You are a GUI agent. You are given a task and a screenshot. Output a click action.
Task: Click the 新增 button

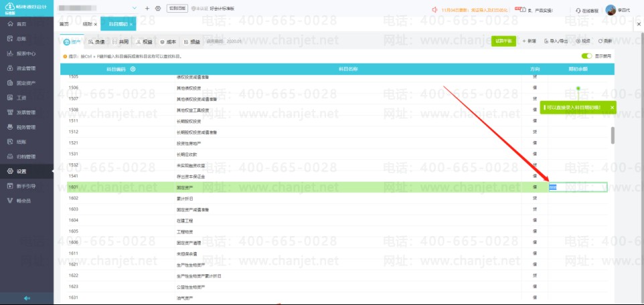pyautogui.click(x=530, y=41)
